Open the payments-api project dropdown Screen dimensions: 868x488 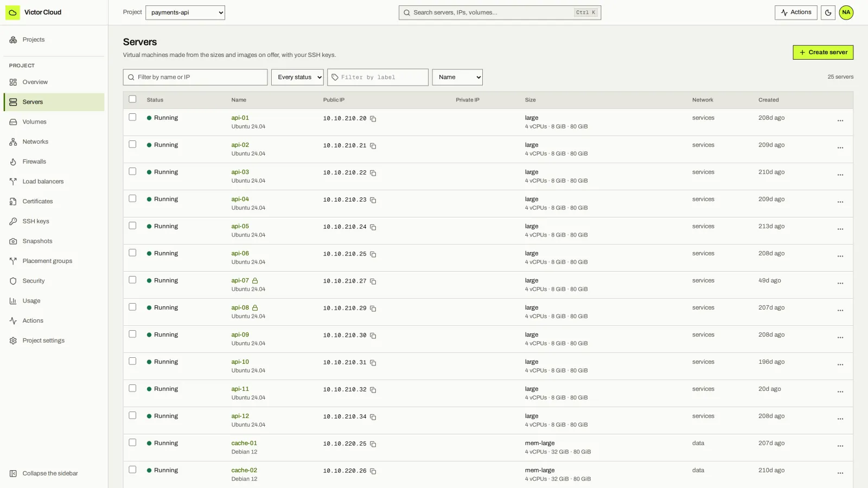click(x=185, y=12)
